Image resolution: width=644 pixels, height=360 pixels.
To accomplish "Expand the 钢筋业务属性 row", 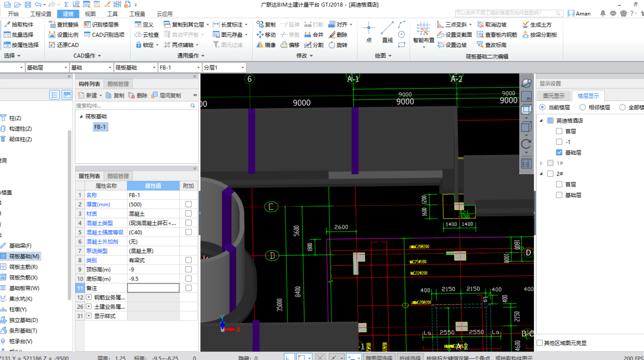I will 89,297.
